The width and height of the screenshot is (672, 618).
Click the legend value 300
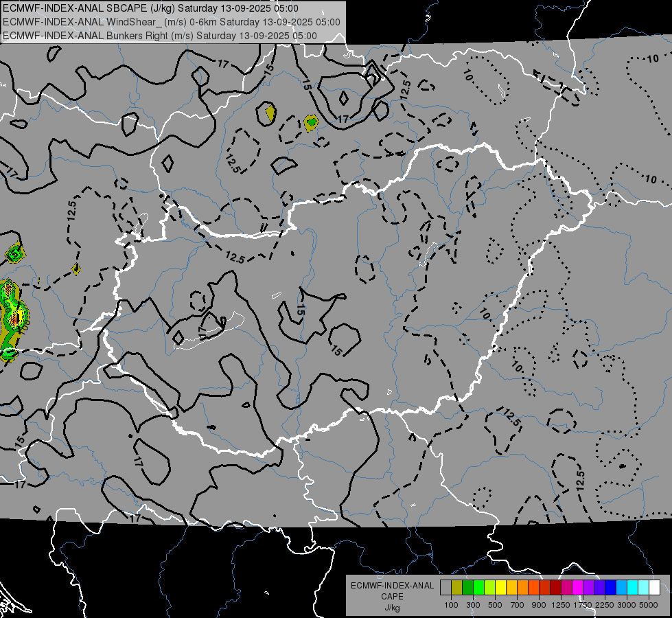point(473,605)
